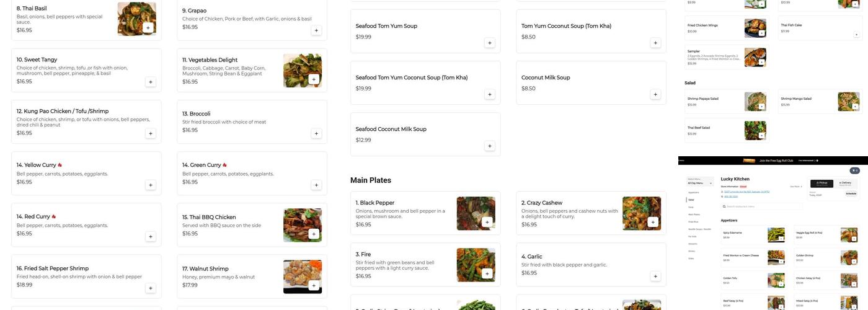868x310 pixels.
Task: Add Walnut Shrimp to the order
Action: pyautogui.click(x=314, y=286)
